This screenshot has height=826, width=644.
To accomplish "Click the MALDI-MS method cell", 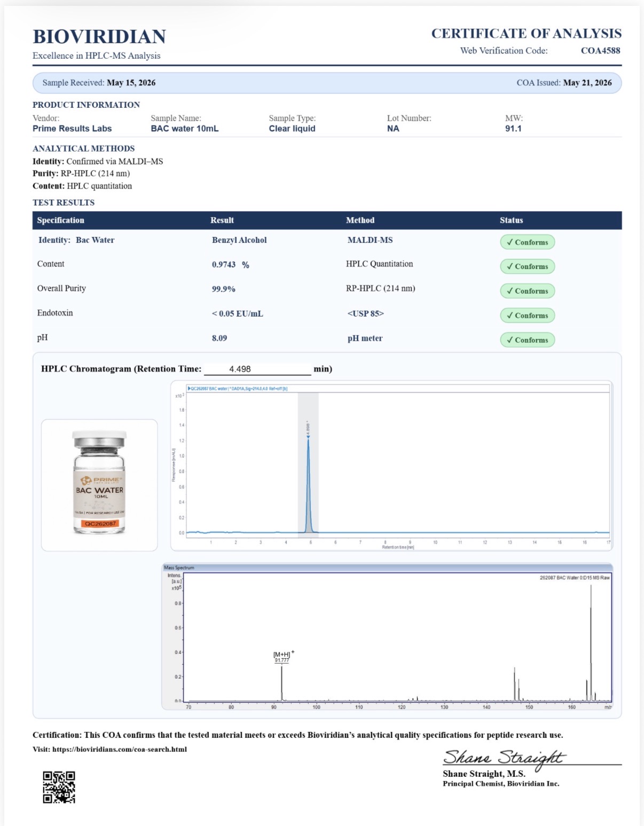I will [370, 240].
